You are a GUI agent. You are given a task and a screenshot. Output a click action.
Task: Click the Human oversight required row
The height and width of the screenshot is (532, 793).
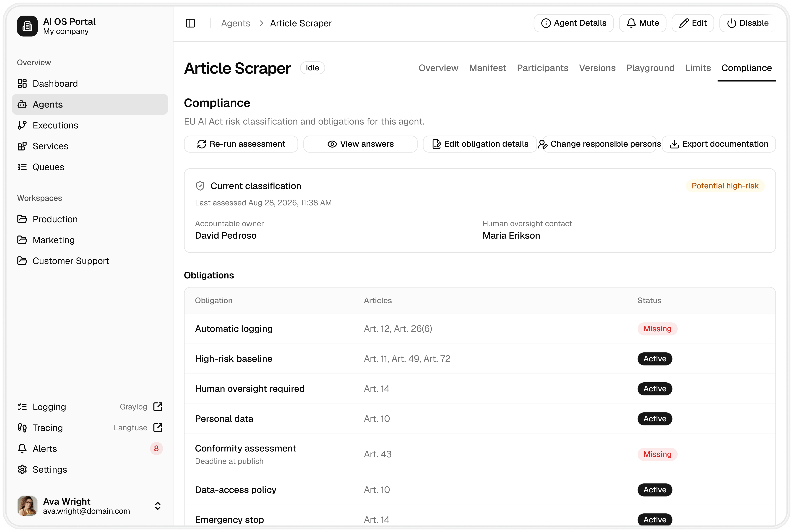pos(480,389)
